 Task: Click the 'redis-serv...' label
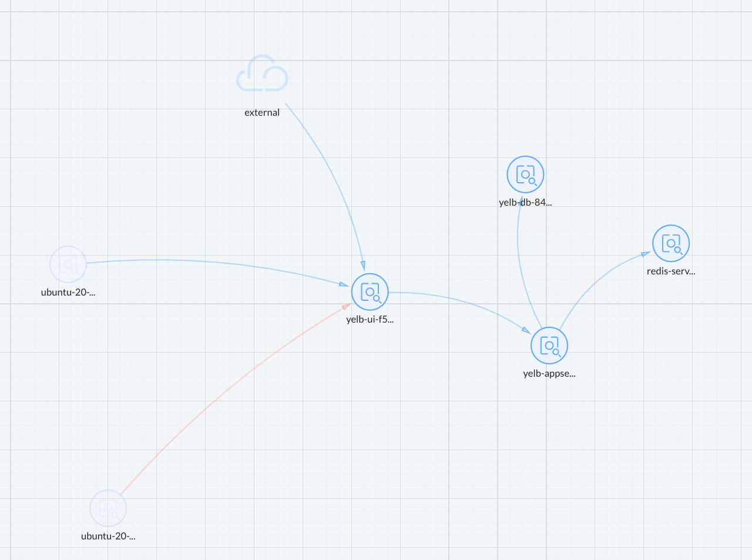coord(671,271)
